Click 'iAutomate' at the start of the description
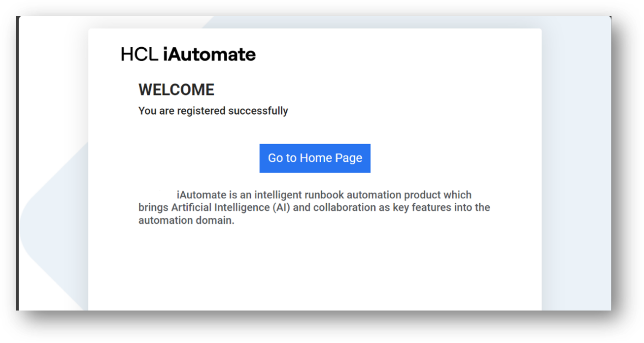Screen dimensions: 644x343 coord(201,195)
